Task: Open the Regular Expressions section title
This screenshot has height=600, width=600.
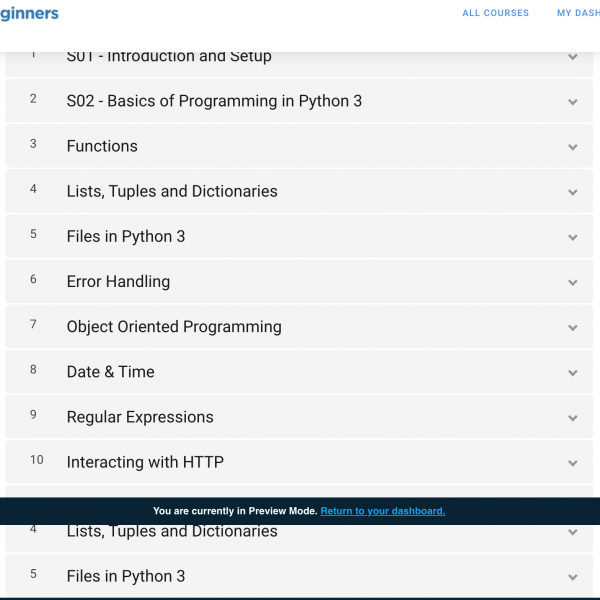Action: pos(140,417)
